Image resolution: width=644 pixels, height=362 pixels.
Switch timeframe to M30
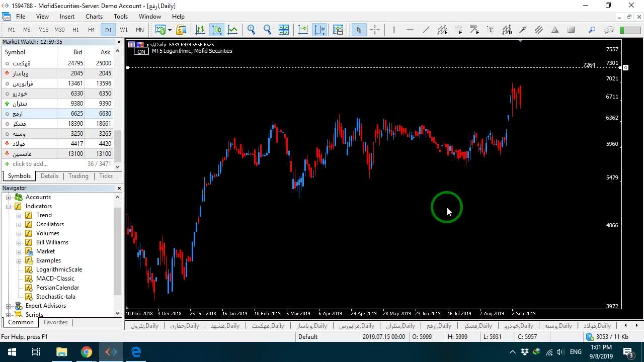59,30
